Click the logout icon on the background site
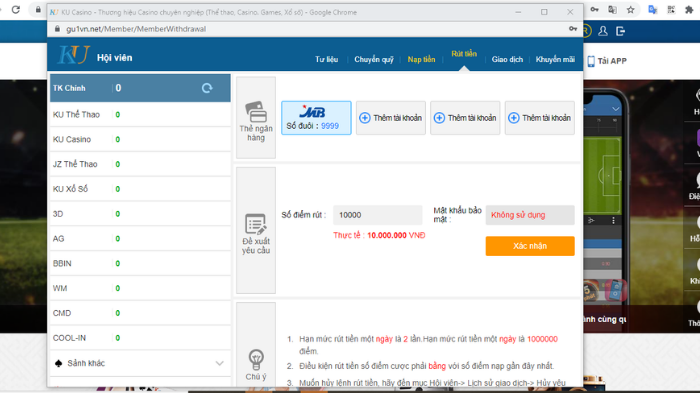 (x=620, y=31)
